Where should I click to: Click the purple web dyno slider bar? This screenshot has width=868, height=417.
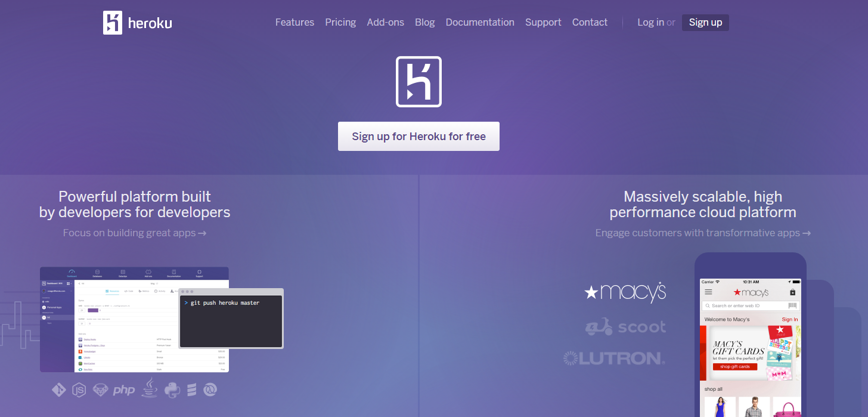coord(93,310)
